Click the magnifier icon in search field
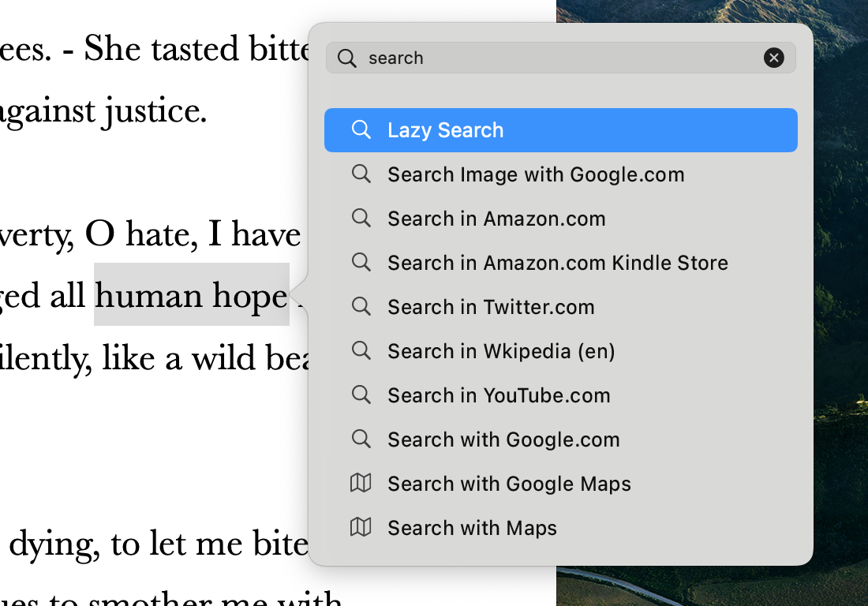 [x=347, y=58]
